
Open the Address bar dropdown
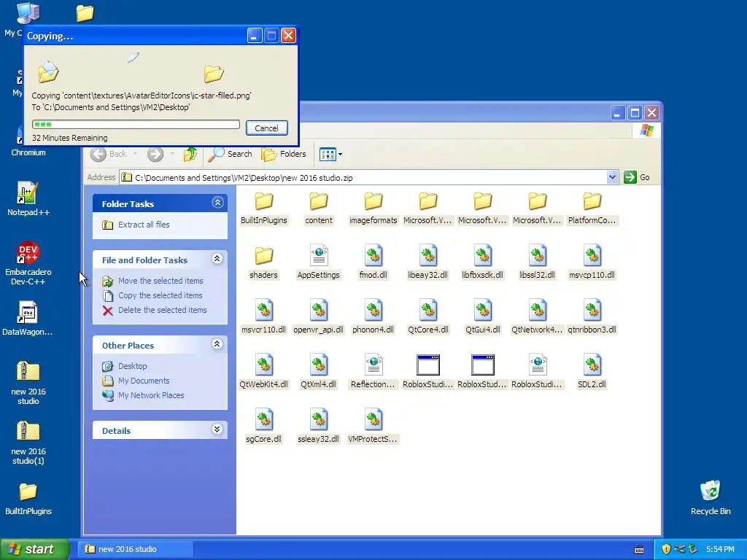[x=612, y=178]
